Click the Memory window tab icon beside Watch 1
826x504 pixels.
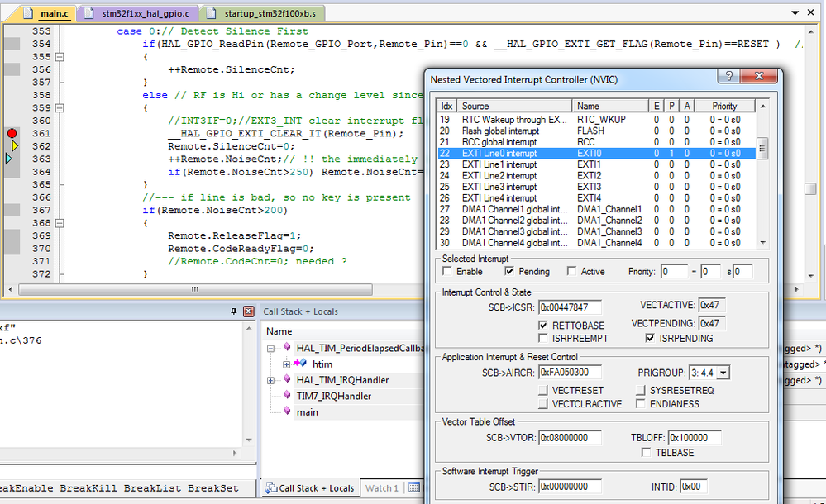coord(414,487)
